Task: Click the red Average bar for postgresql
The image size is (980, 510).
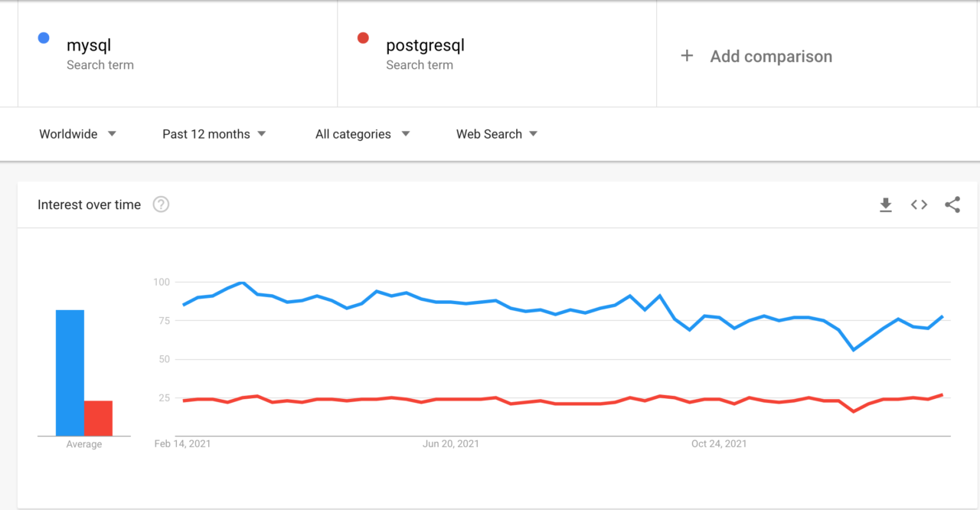Action: [100, 417]
